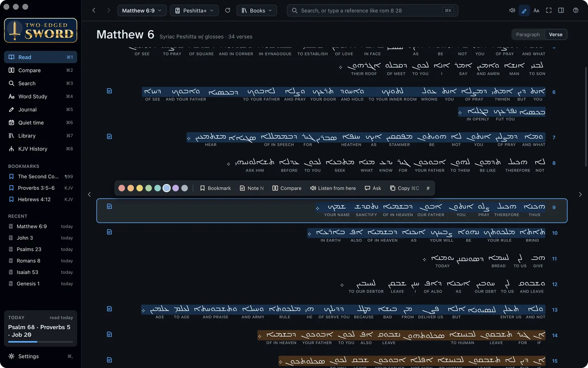This screenshot has width=588, height=368.
Task: Open the note icon beside verse 10
Action: (x=109, y=232)
